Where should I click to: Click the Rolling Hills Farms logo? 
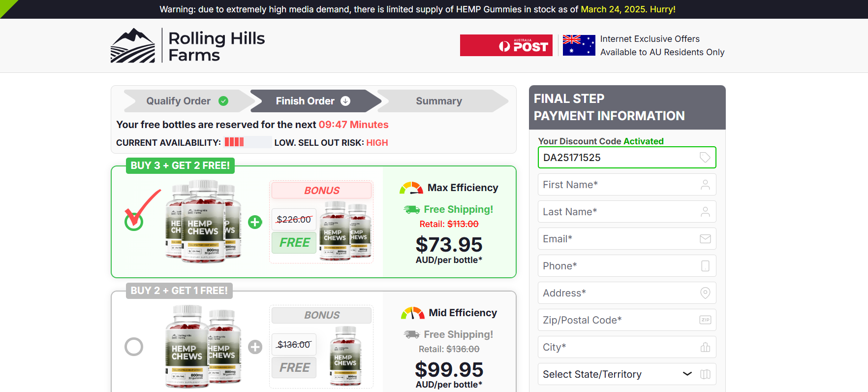click(187, 46)
